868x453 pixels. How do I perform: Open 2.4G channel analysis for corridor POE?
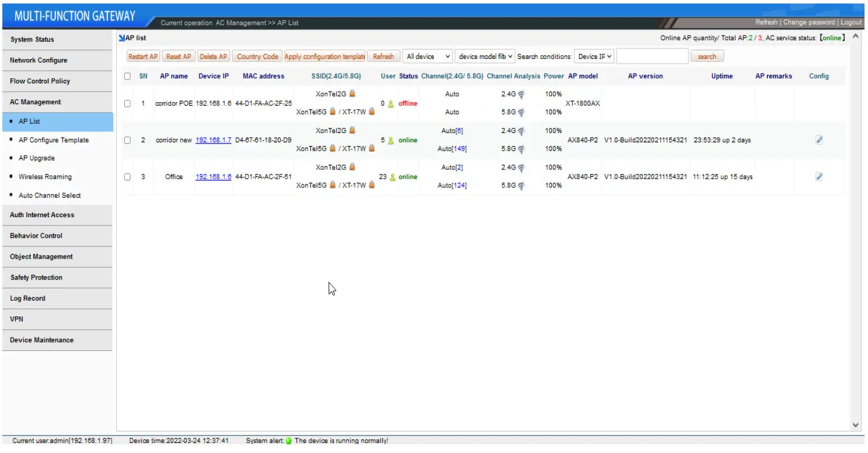tap(521, 94)
